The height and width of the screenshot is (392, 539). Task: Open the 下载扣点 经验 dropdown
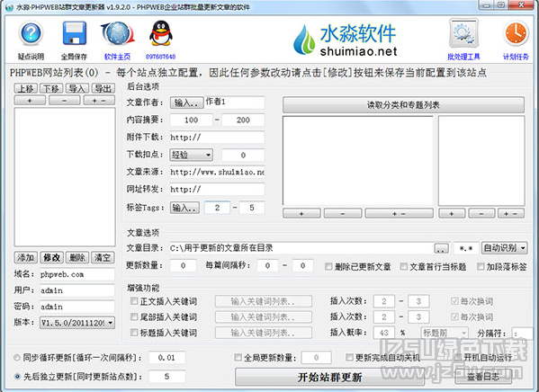coord(191,155)
